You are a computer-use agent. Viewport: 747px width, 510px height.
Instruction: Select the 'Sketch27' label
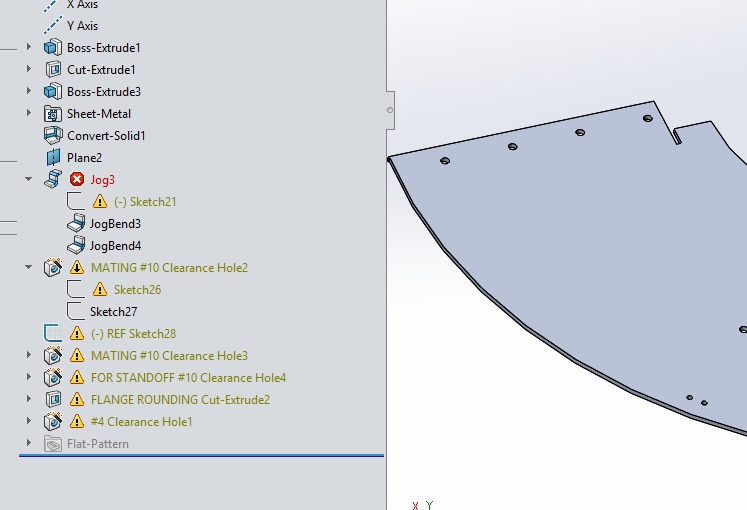click(113, 311)
